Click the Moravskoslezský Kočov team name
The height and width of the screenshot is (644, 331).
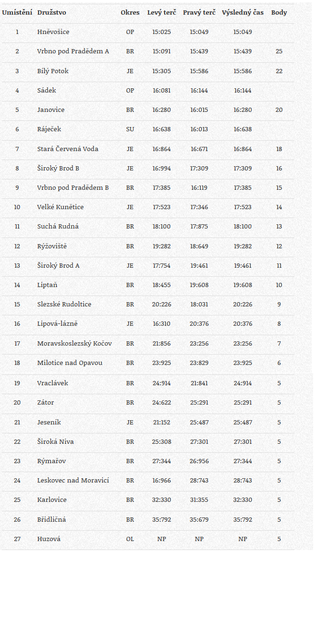(74, 343)
